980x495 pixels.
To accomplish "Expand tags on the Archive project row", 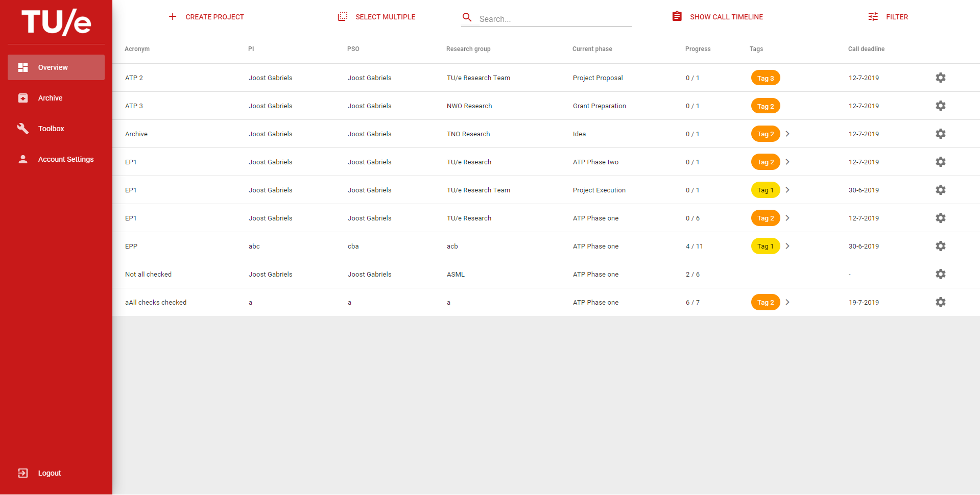I will (x=787, y=134).
